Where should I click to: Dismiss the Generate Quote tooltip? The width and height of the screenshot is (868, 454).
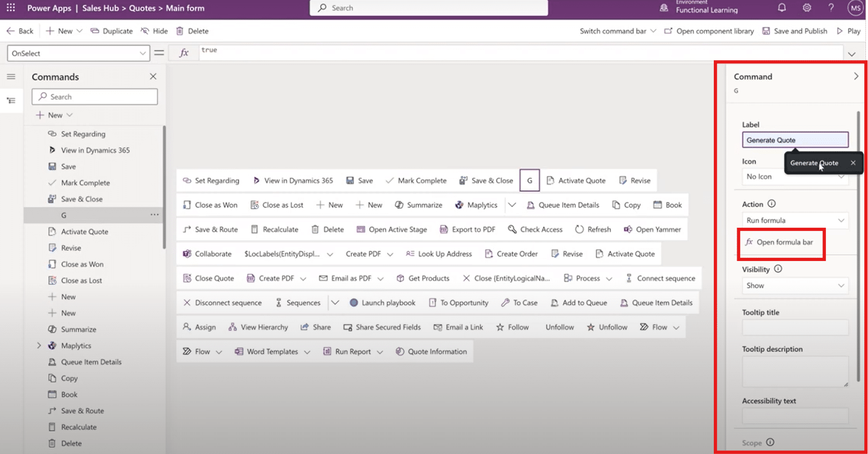(853, 163)
